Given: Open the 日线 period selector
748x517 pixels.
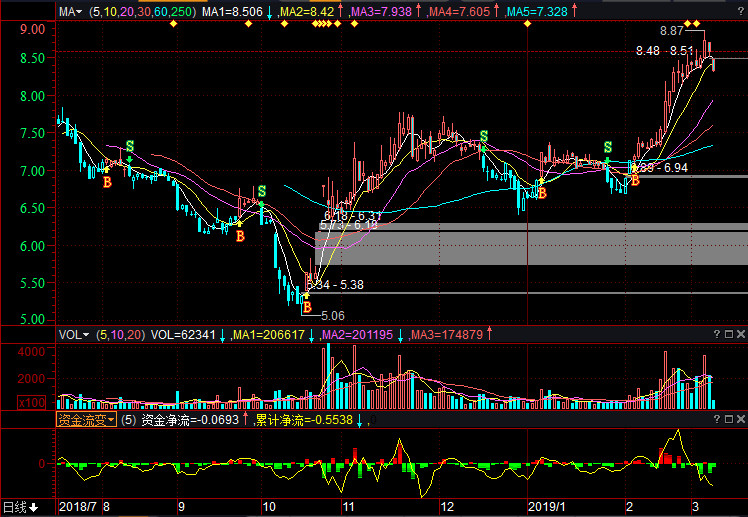Looking at the screenshot, I should click(x=20, y=507).
